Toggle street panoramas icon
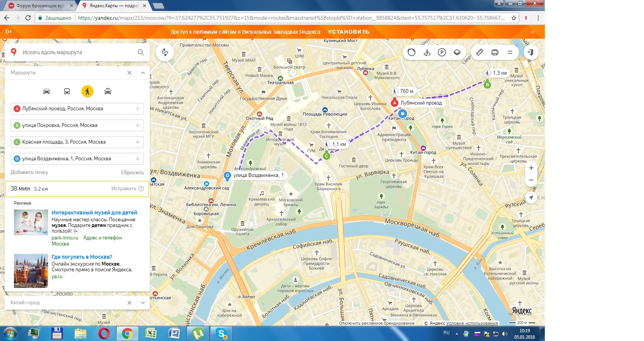Image resolution: width=644 pixels, height=341 pixels. click(x=427, y=52)
